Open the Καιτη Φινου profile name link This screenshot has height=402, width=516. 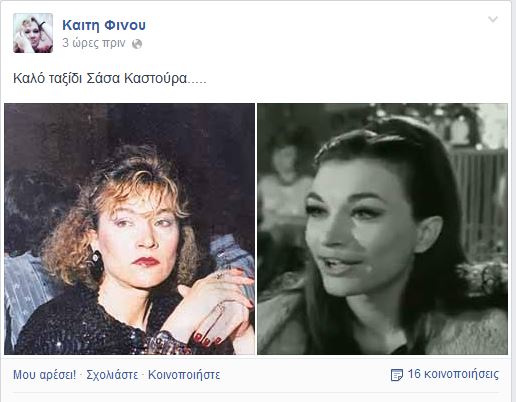(x=104, y=25)
